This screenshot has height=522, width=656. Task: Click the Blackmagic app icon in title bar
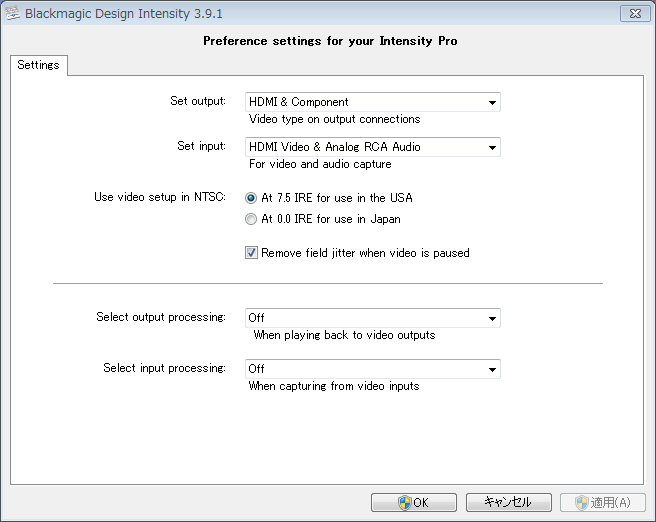click(12, 13)
